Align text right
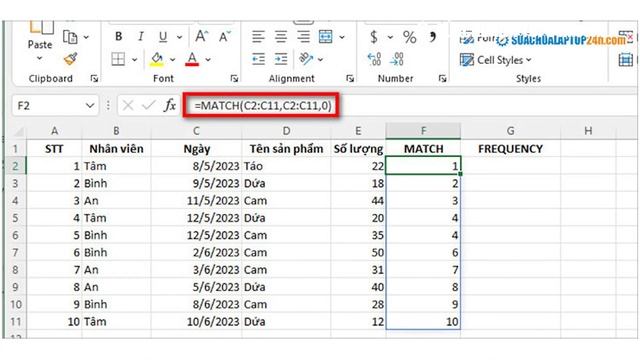The width and height of the screenshot is (640, 360). coord(303,37)
